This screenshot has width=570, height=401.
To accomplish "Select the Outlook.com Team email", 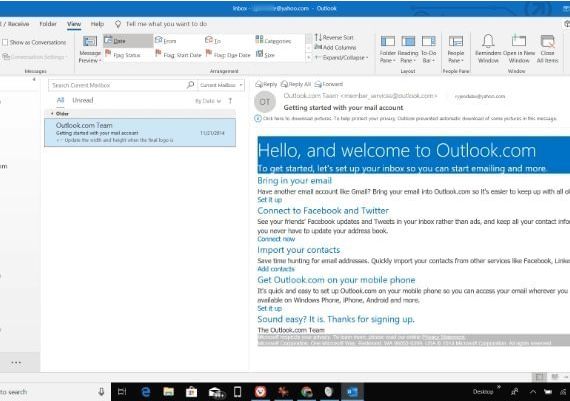I will coord(140,132).
